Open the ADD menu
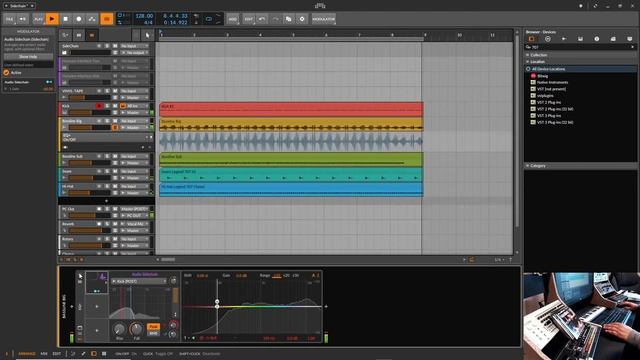Image resolution: width=640 pixels, height=360 pixels. (233, 19)
